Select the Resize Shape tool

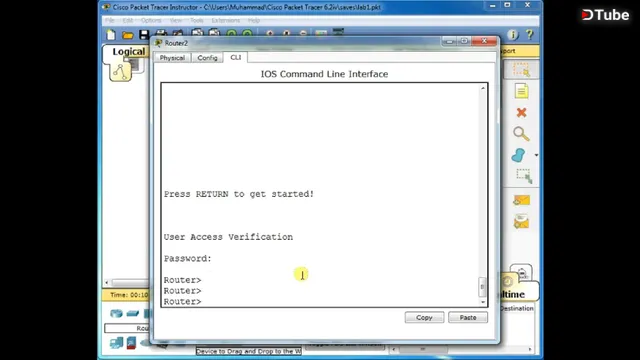click(523, 176)
